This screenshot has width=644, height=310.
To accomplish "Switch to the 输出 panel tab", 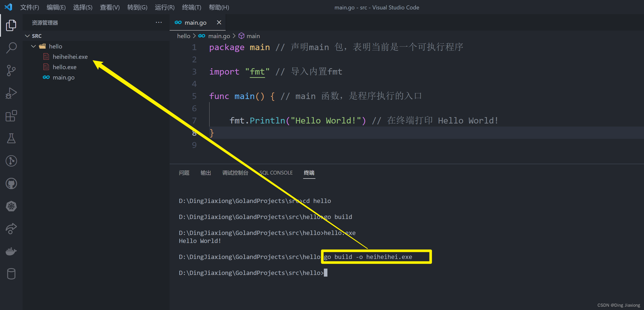I will tap(205, 173).
